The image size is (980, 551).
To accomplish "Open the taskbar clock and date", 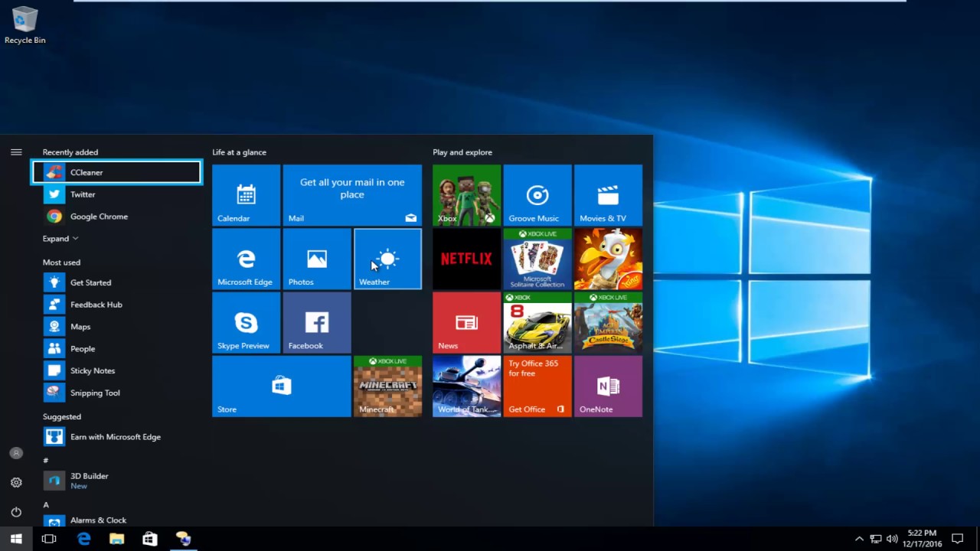I will (x=921, y=539).
